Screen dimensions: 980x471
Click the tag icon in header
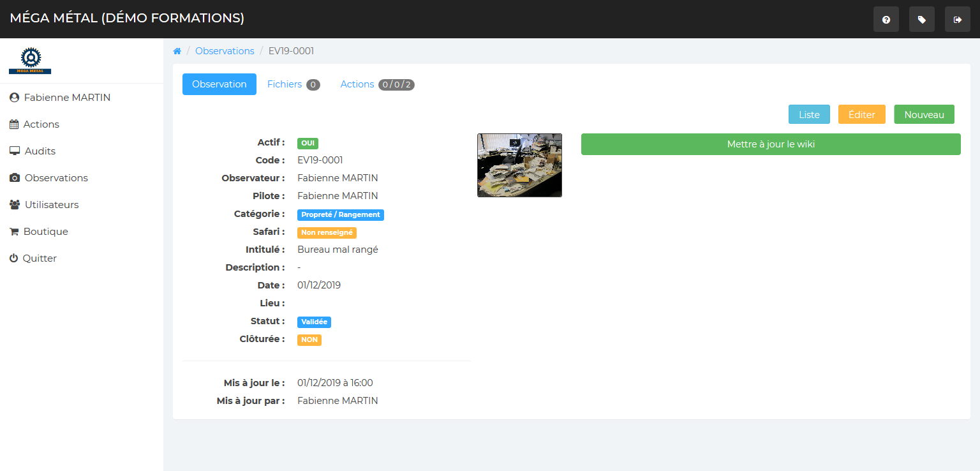click(921, 20)
